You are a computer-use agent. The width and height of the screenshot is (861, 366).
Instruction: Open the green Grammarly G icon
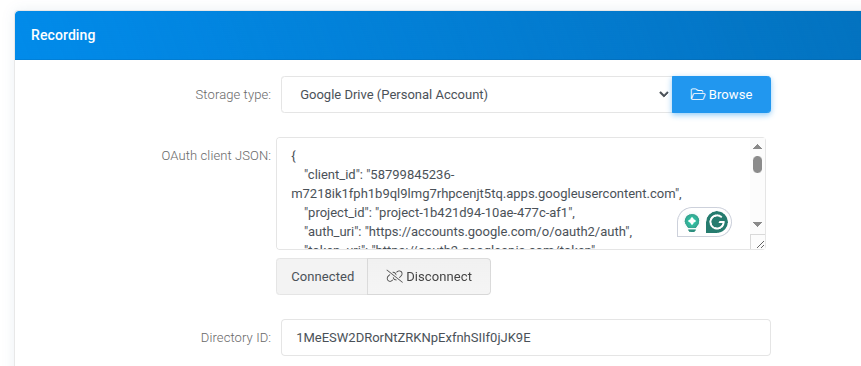tap(717, 222)
